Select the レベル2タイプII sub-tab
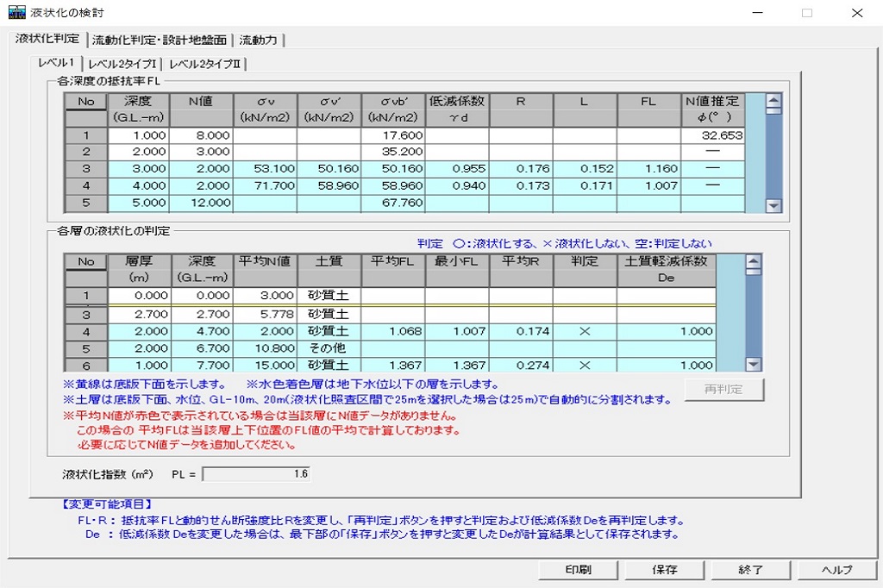883x588 pixels. click(x=205, y=64)
